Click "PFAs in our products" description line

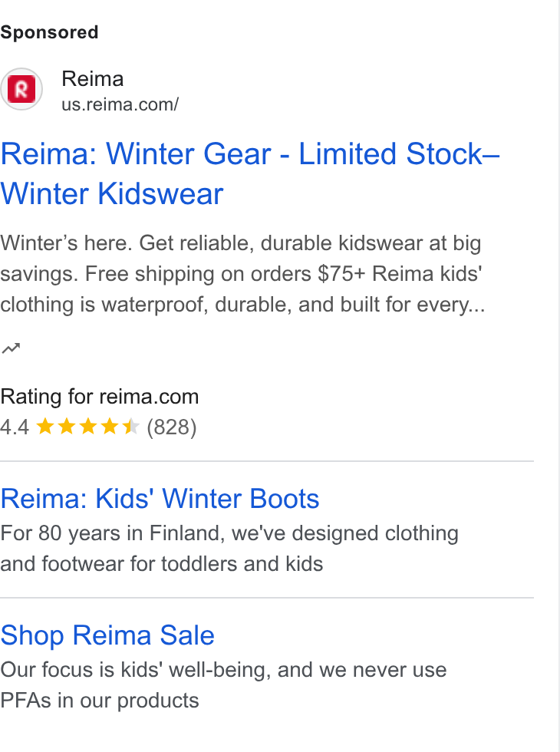click(x=99, y=701)
